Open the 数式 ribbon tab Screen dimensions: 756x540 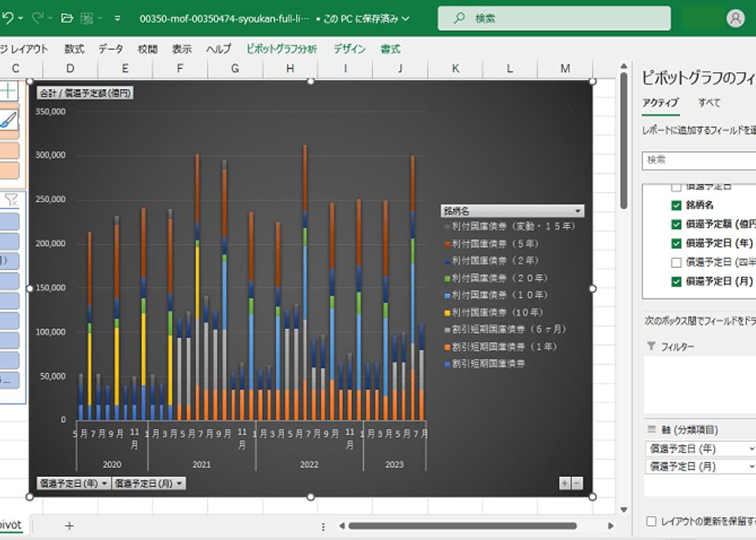74,49
